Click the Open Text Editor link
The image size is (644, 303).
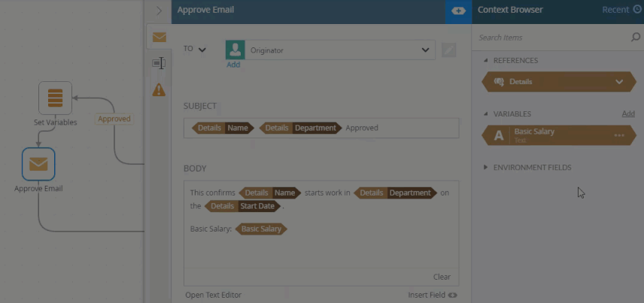pyautogui.click(x=213, y=295)
